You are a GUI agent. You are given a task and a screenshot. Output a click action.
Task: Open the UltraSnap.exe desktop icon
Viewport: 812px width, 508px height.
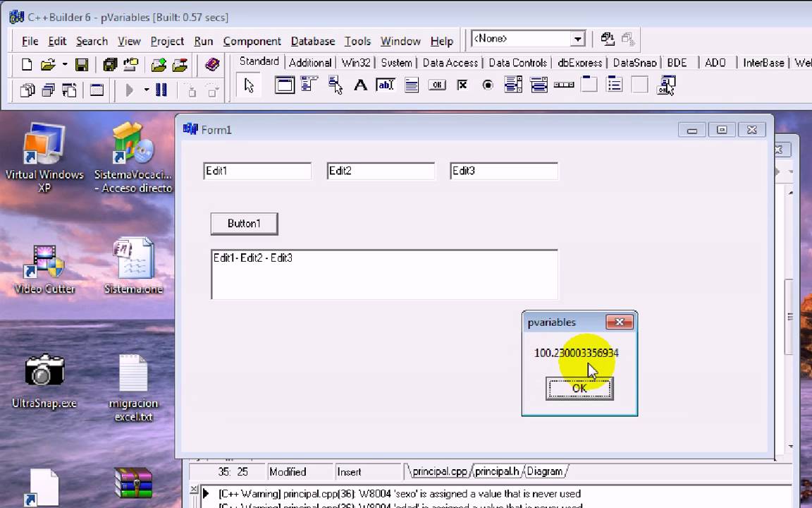click(x=44, y=382)
